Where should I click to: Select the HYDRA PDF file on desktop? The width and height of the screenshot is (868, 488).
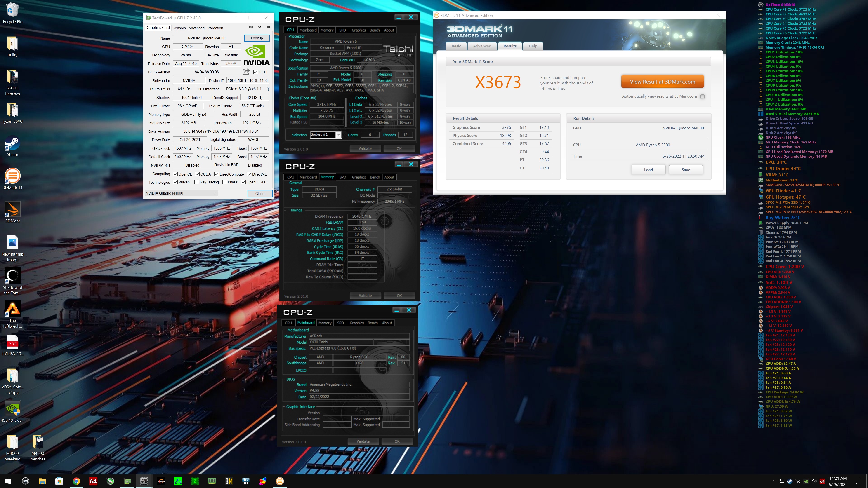coord(12,345)
